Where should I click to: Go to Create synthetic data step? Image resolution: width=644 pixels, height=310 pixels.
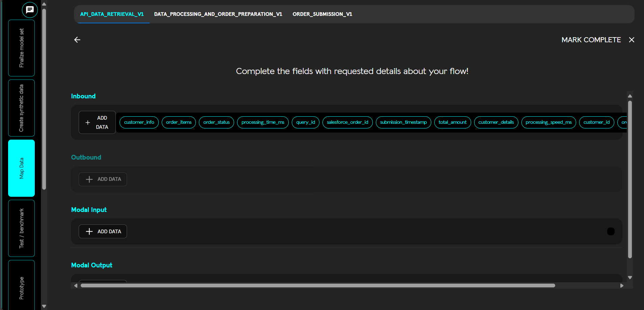click(x=21, y=108)
